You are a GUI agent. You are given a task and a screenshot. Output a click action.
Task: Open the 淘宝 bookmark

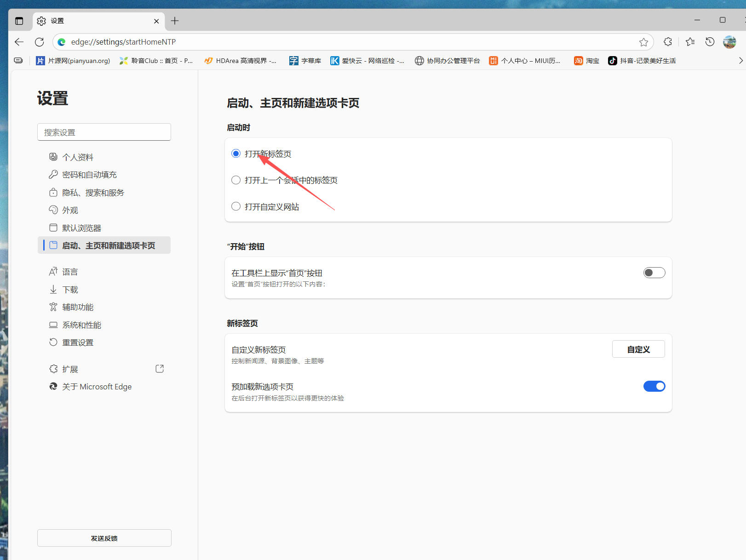586,61
